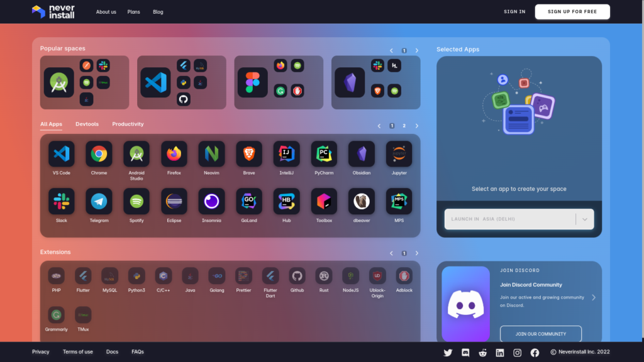
Task: Open the Figma popular space card
Action: click(x=279, y=82)
